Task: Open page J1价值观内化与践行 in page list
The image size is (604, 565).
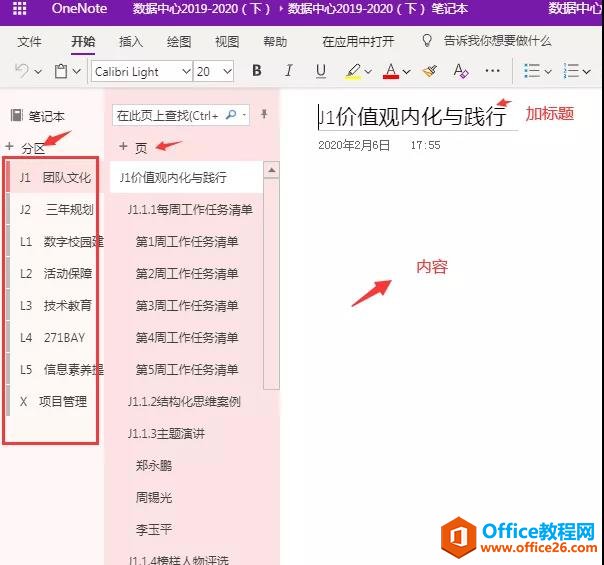Action: pyautogui.click(x=186, y=177)
